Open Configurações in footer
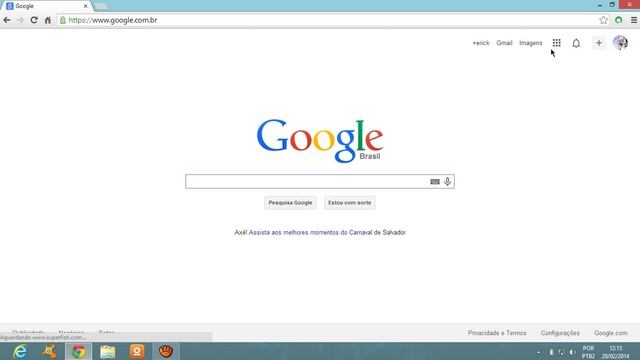The height and width of the screenshot is (360, 640). (560, 333)
